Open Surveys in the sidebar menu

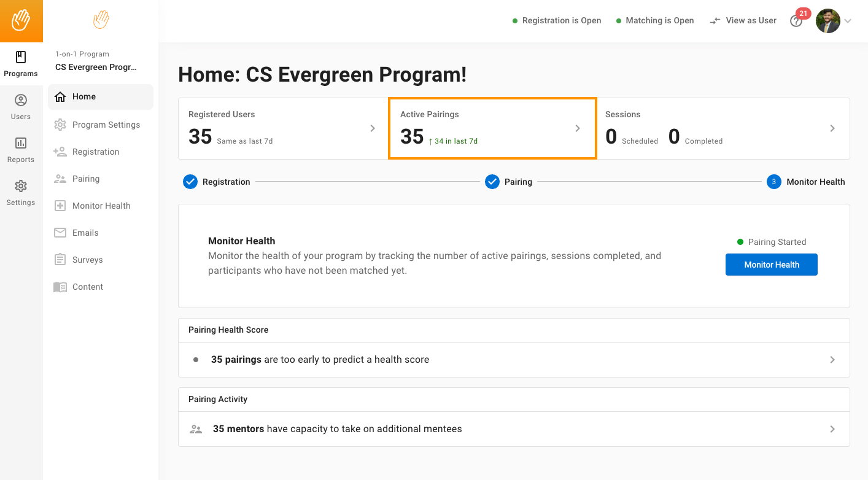[101, 260]
